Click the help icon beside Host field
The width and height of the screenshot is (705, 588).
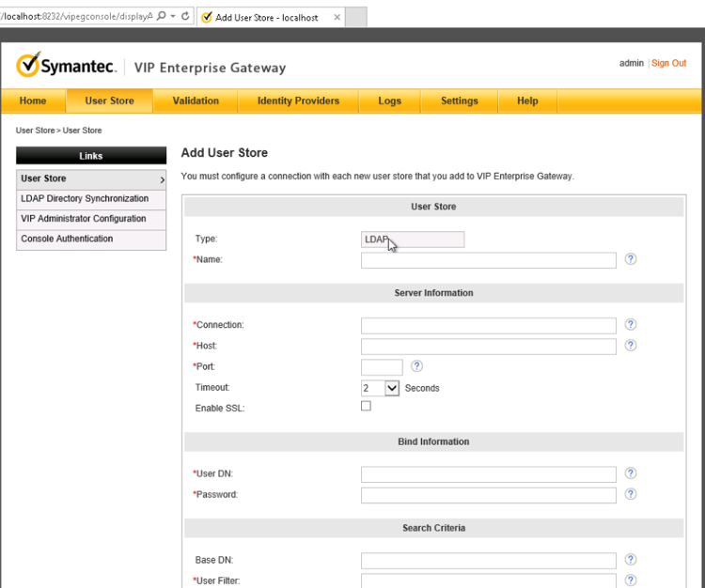[x=631, y=346]
